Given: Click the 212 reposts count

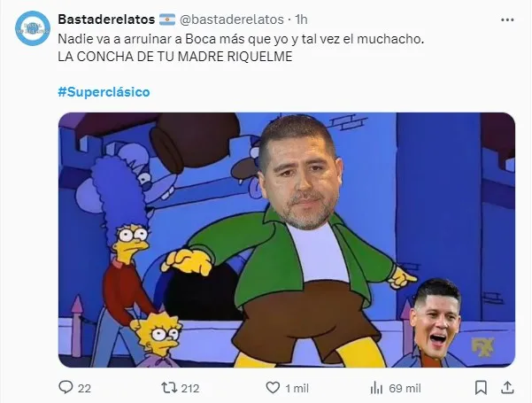Looking at the screenshot, I should coord(190,389).
